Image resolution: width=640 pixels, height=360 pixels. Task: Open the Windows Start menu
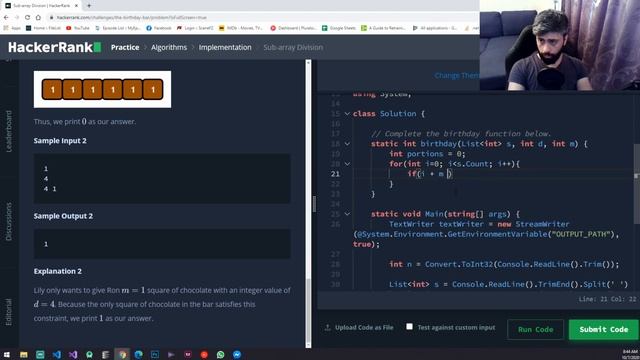7,354
